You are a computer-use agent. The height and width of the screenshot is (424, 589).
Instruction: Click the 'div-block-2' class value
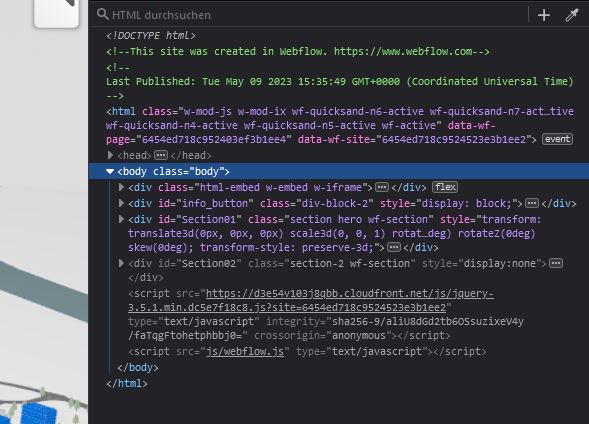pyautogui.click(x=335, y=203)
